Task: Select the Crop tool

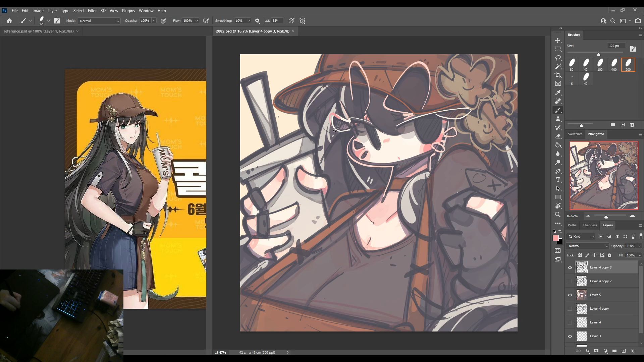Action: pyautogui.click(x=558, y=75)
